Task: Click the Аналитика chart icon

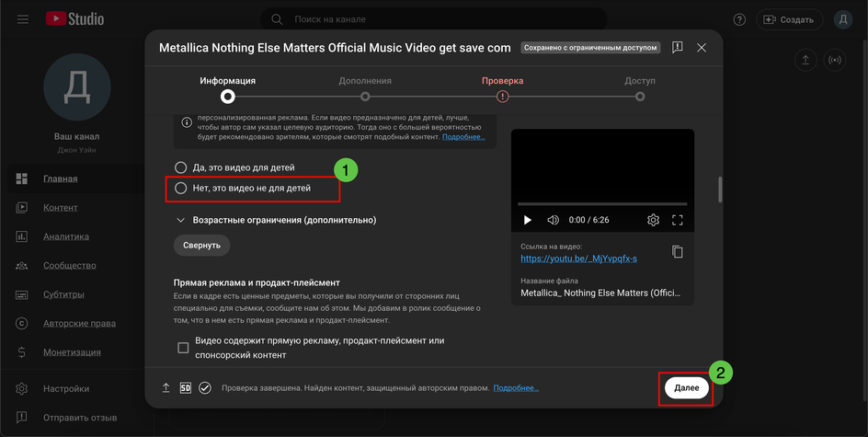Action: (21, 236)
